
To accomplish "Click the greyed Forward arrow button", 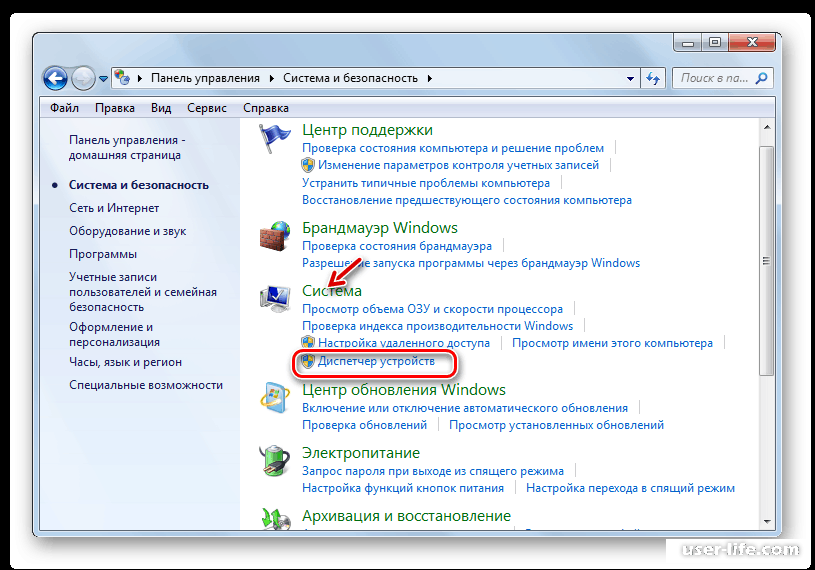I will 83,78.
